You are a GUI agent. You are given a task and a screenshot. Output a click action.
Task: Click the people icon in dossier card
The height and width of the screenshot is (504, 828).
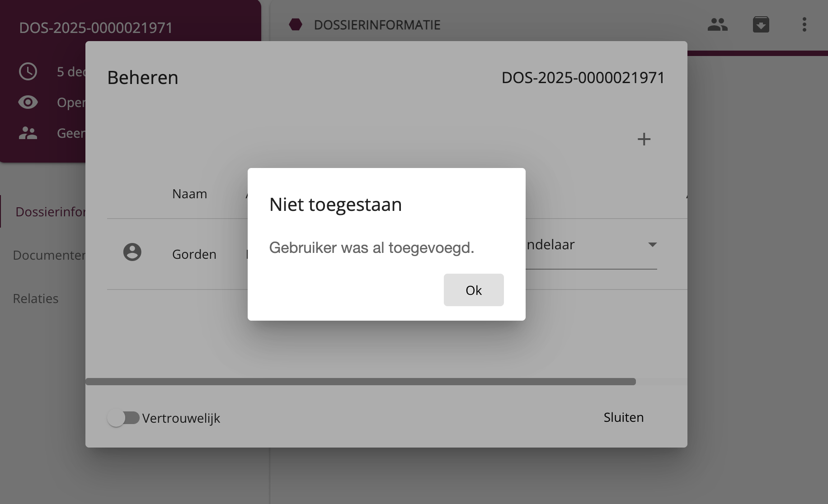[x=28, y=133]
